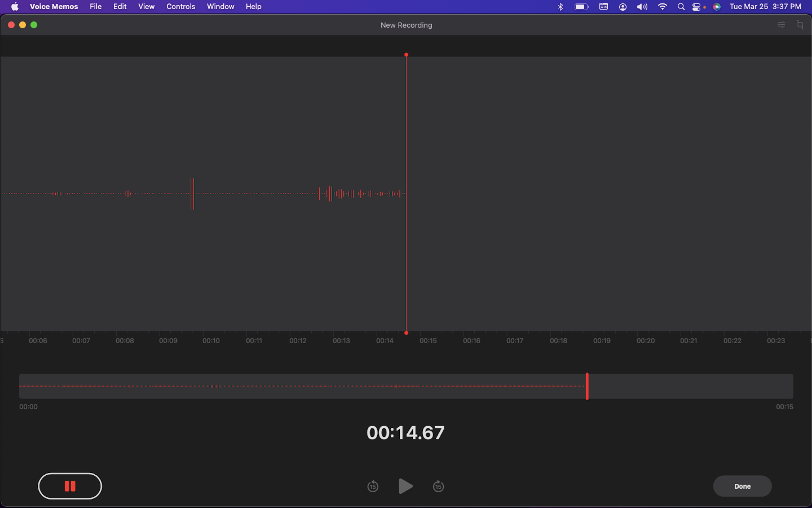812x508 pixels.
Task: Open the sound volume menu
Action: coord(642,7)
